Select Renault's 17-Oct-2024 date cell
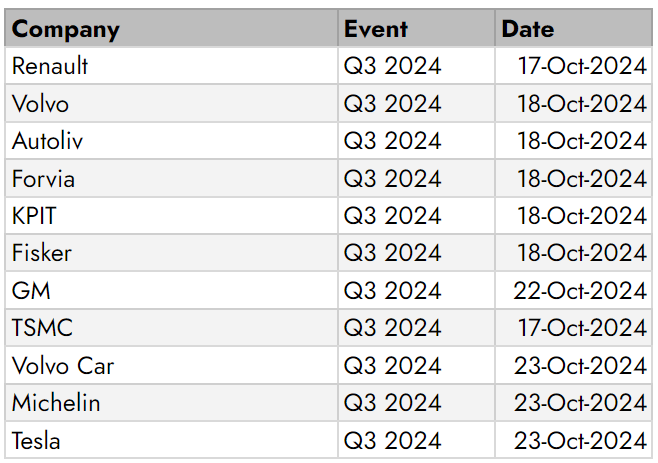 pos(574,65)
